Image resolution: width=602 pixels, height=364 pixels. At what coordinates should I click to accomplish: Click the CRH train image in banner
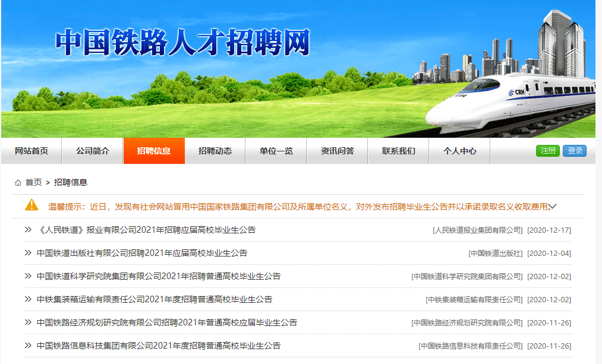pos(510,103)
